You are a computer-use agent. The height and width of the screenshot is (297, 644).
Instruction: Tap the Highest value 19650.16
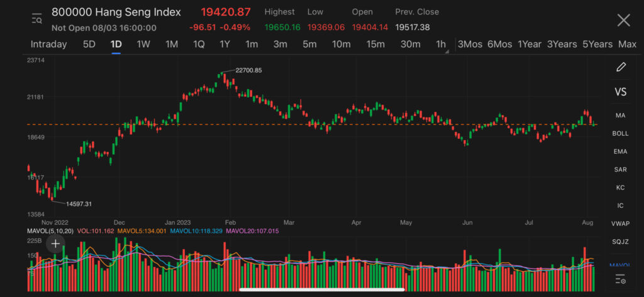coord(282,28)
